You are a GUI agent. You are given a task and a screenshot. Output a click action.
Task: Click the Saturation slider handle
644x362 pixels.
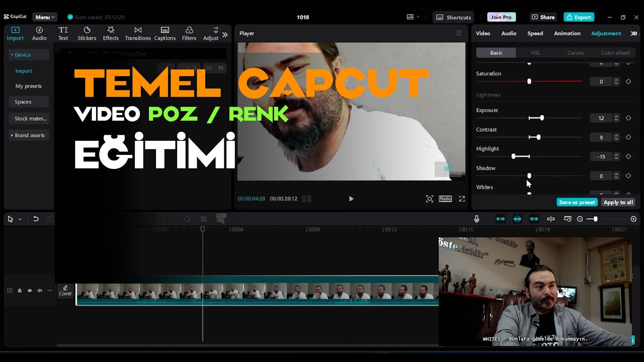coord(529,81)
